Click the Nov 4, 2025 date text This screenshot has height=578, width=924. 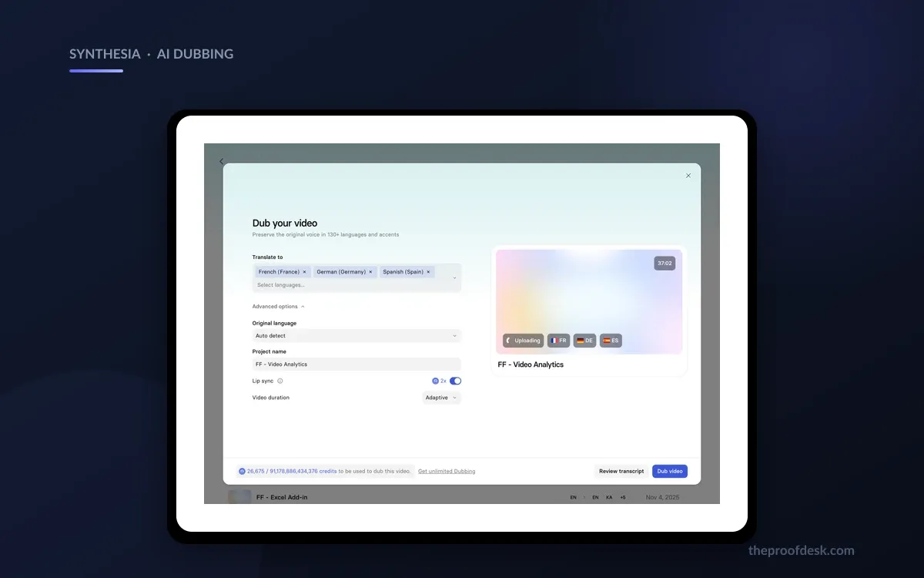pos(663,497)
